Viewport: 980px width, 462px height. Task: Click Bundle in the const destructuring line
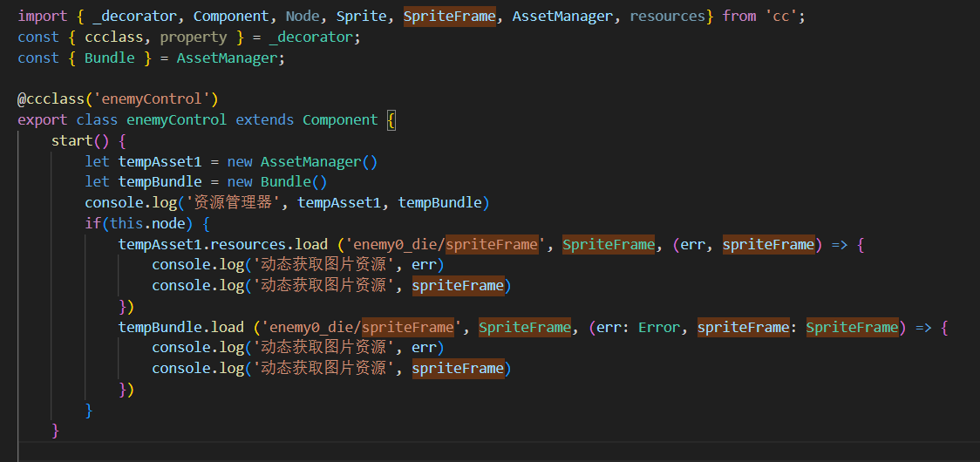coord(110,58)
